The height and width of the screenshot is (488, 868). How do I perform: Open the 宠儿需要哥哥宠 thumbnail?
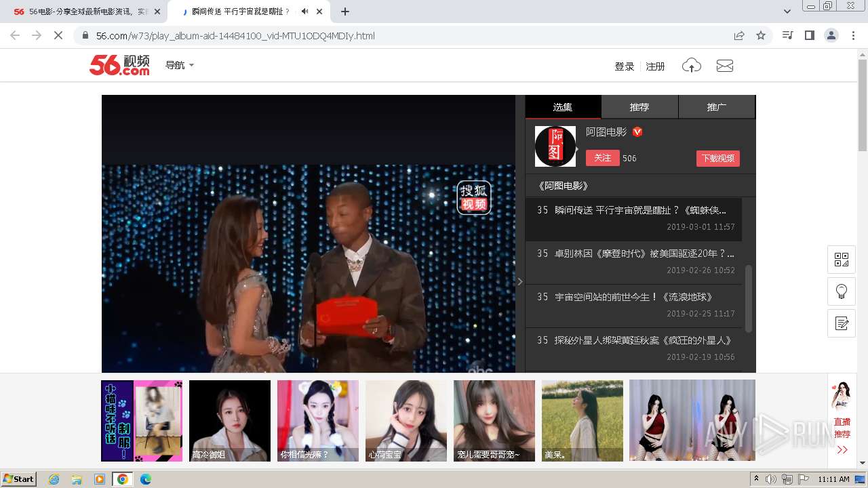click(494, 421)
